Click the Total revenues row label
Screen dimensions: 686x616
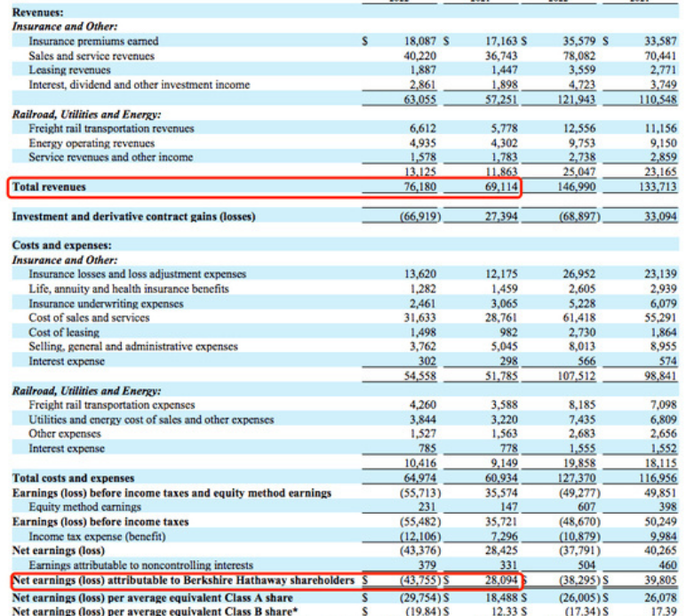tap(49, 188)
